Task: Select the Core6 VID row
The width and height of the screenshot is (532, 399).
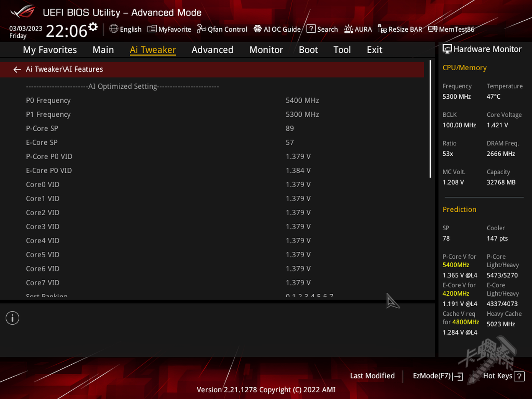Action: [212, 269]
